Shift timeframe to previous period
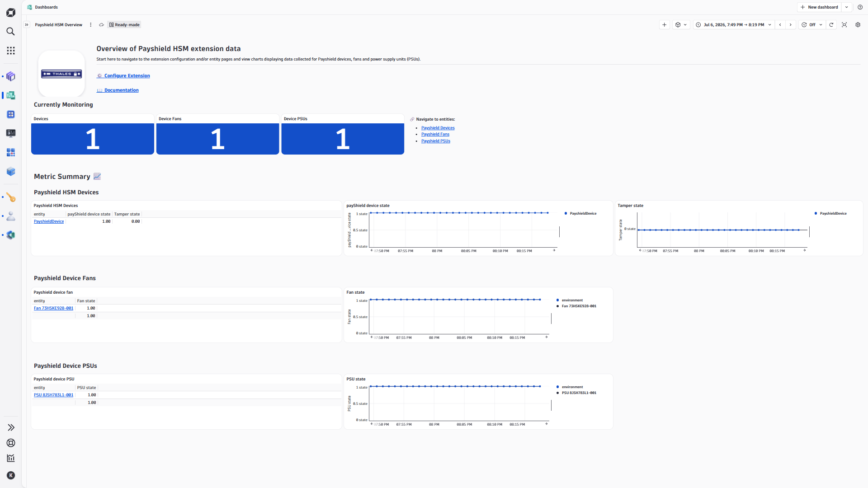 [x=780, y=25]
